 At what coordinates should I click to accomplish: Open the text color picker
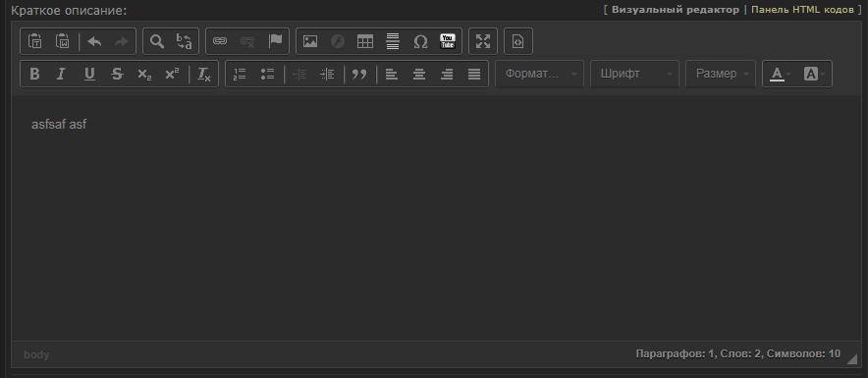click(781, 74)
